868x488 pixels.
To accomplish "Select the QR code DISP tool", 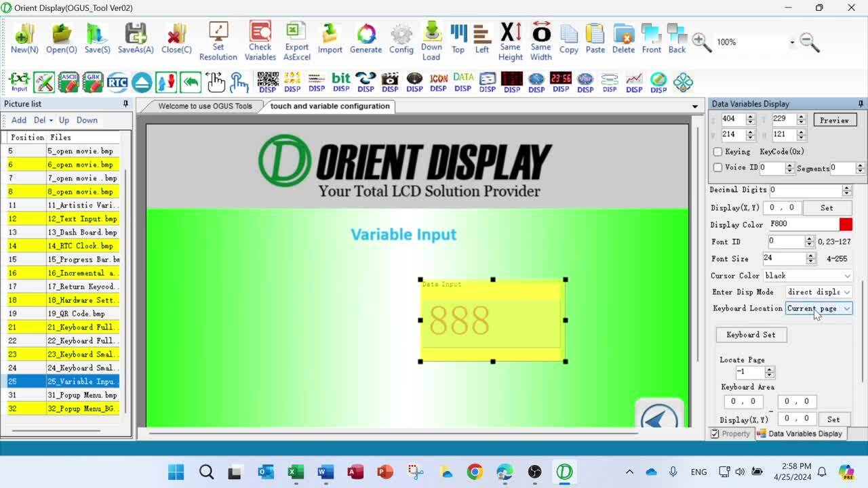I will point(268,82).
